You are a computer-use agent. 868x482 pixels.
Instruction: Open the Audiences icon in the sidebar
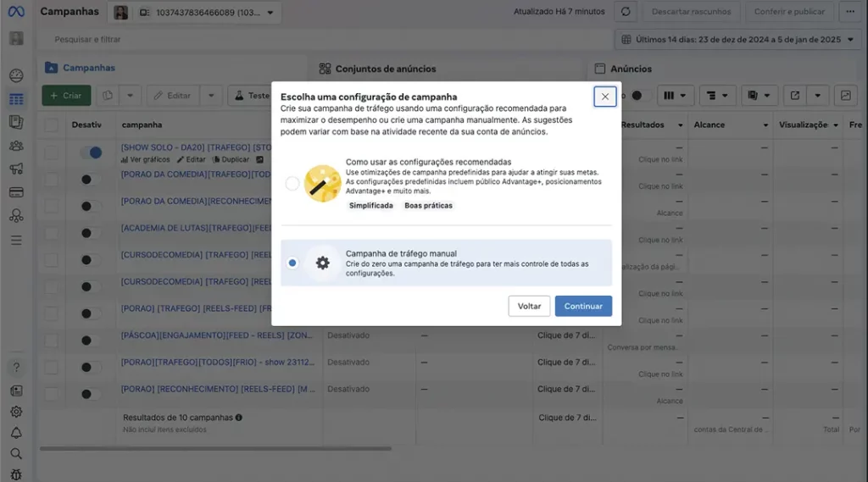16,146
